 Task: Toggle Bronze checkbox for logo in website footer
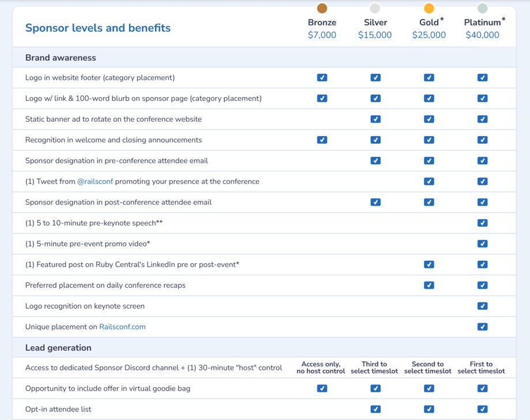pyautogui.click(x=322, y=77)
